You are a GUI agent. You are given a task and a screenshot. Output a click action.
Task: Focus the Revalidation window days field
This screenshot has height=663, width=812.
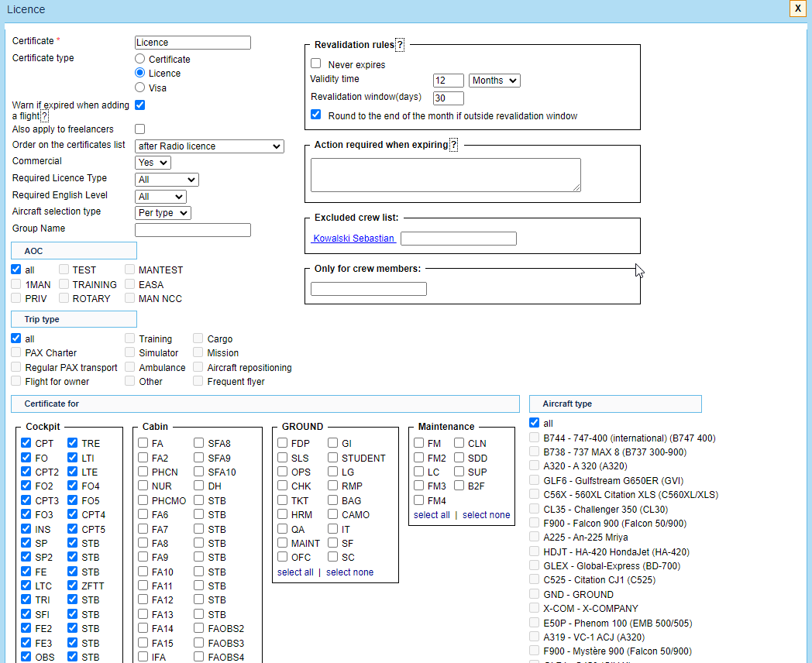pos(449,98)
